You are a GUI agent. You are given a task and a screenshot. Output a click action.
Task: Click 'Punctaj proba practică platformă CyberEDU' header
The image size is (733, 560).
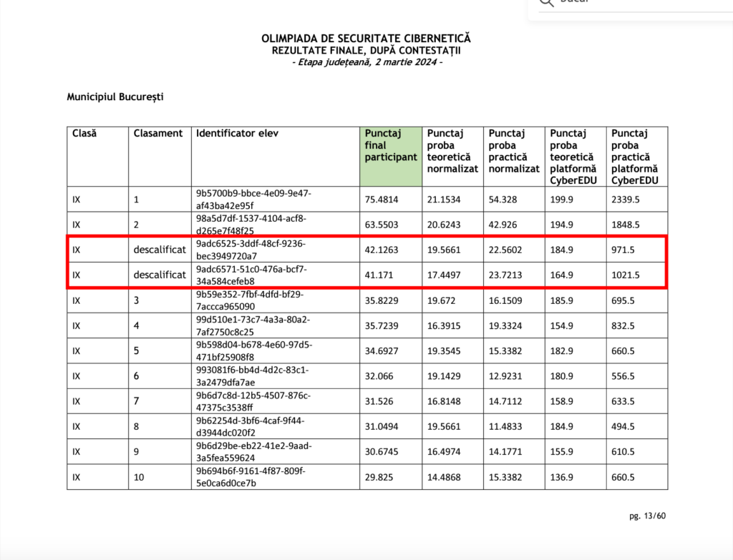pyautogui.click(x=636, y=157)
